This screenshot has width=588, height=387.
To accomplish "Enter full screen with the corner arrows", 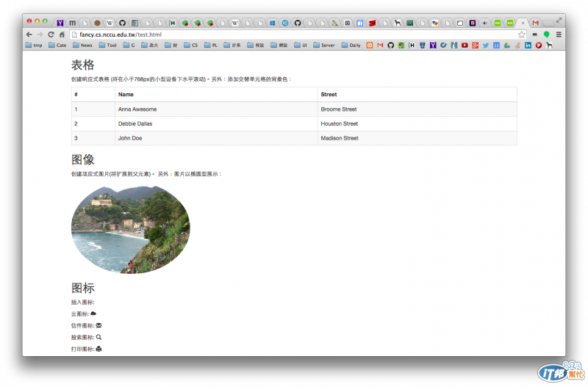I will click(559, 20).
